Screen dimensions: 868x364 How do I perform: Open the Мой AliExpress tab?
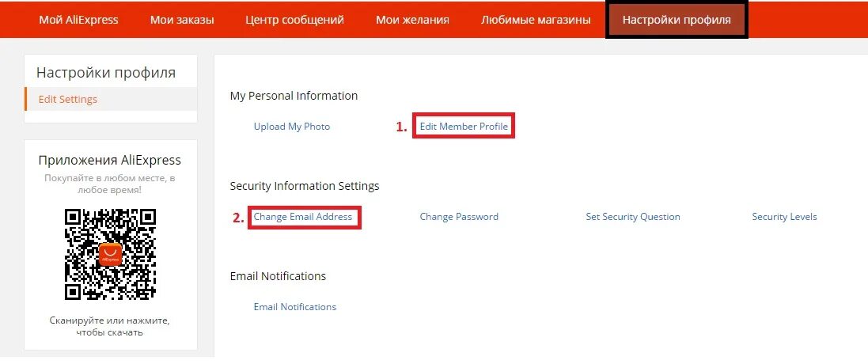78,20
